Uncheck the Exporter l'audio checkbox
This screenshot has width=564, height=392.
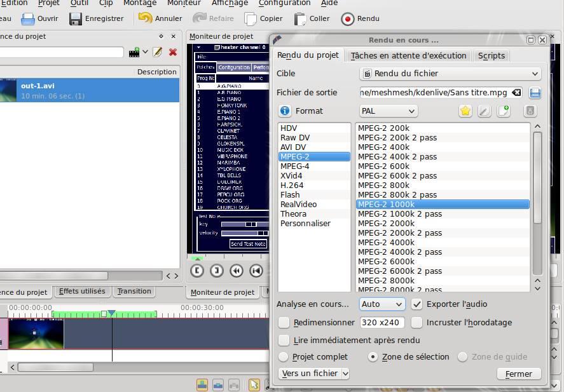pyautogui.click(x=417, y=304)
